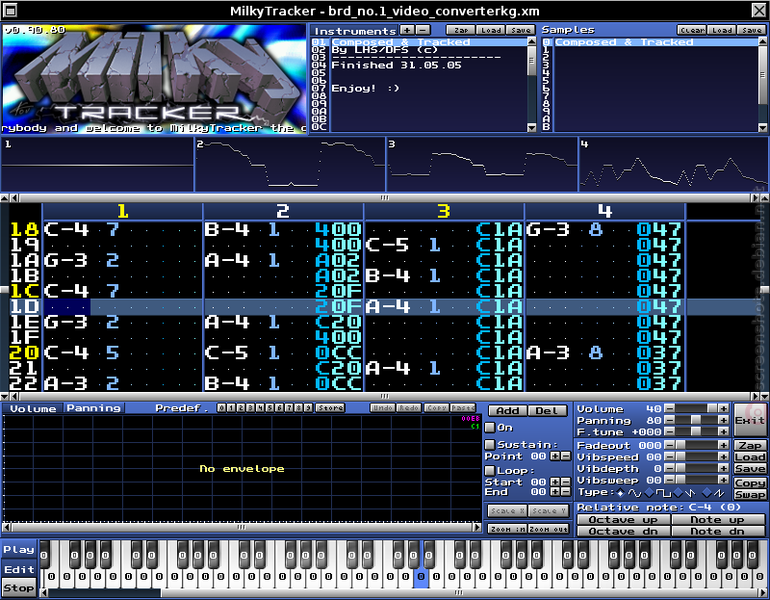Screen dimensions: 770x600
Task: Delete an envelope point with Del
Action: tap(547, 410)
